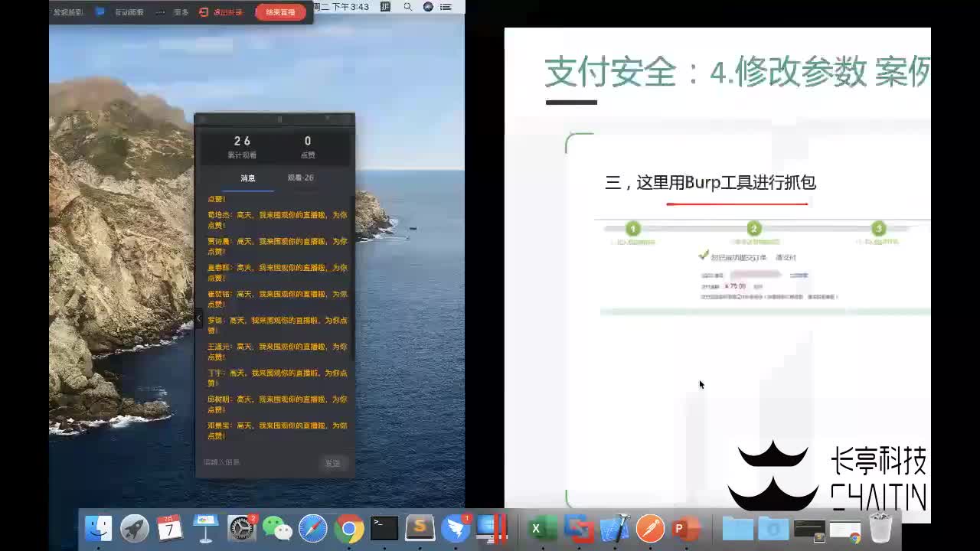Click the 点赞 0 likes count
The image size is (980, 551).
(308, 147)
